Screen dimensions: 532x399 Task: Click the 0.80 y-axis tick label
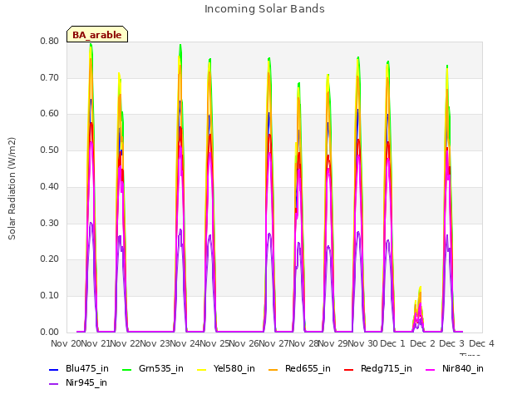pos(50,41)
